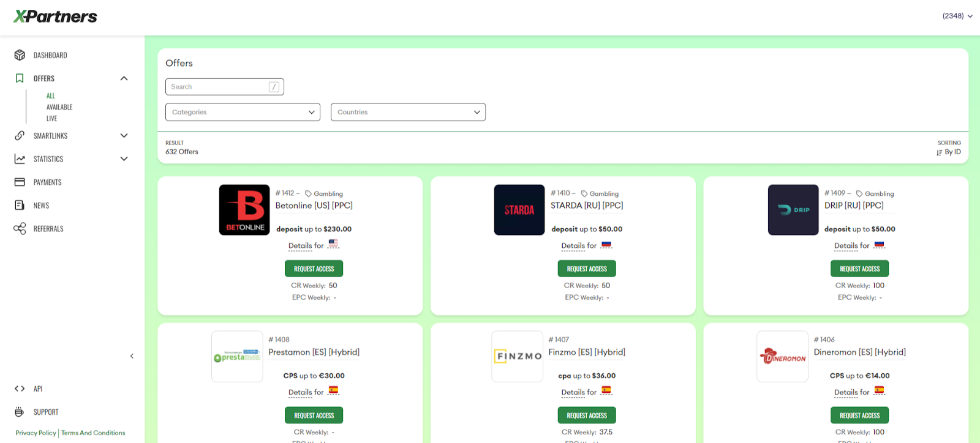Click the Smartlinks chain icon

tap(20, 136)
